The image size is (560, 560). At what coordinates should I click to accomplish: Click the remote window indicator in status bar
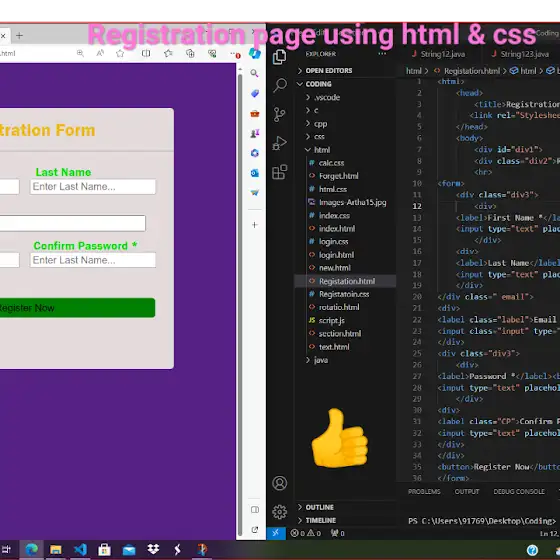[276, 533]
